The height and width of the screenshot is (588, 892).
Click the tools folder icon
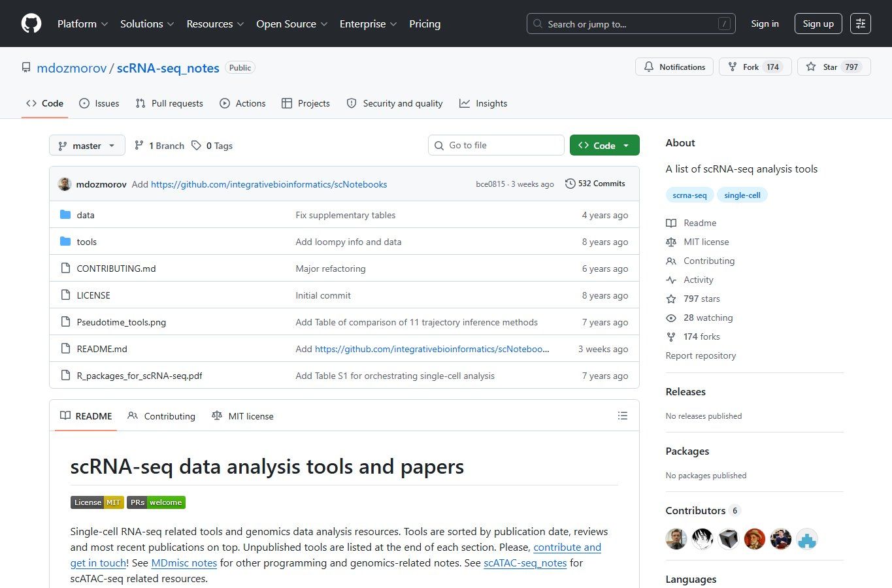click(65, 242)
